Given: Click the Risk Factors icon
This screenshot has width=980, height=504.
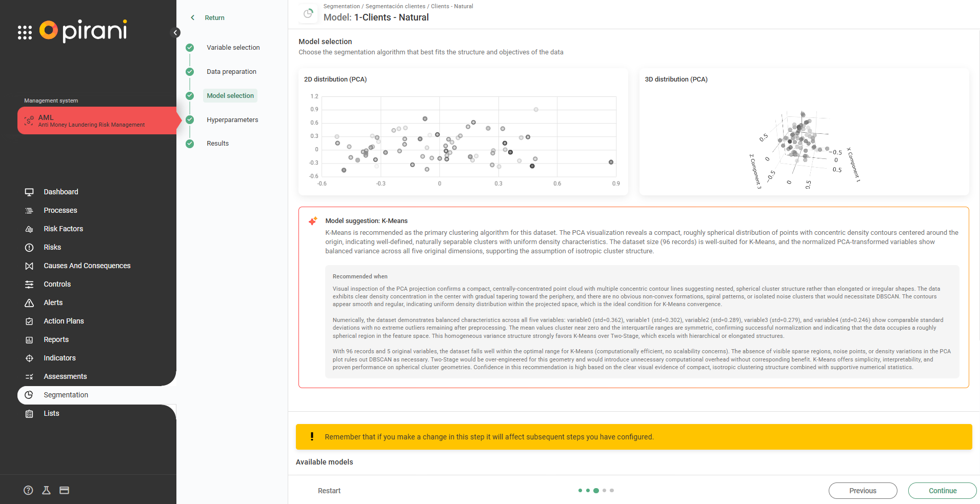Looking at the screenshot, I should pyautogui.click(x=29, y=229).
